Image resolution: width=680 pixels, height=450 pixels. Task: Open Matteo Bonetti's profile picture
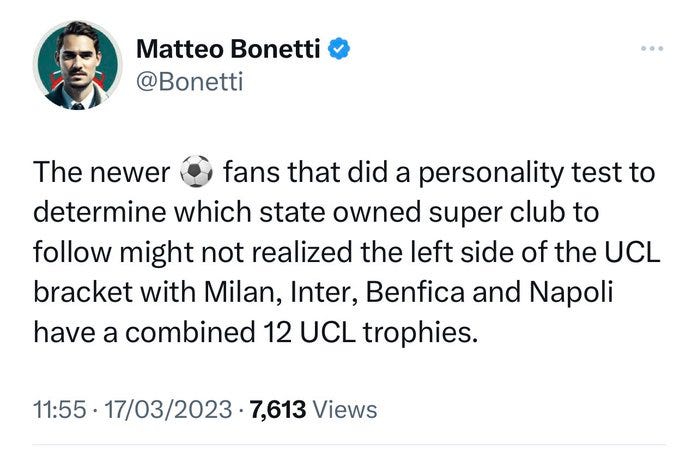pos(78,65)
